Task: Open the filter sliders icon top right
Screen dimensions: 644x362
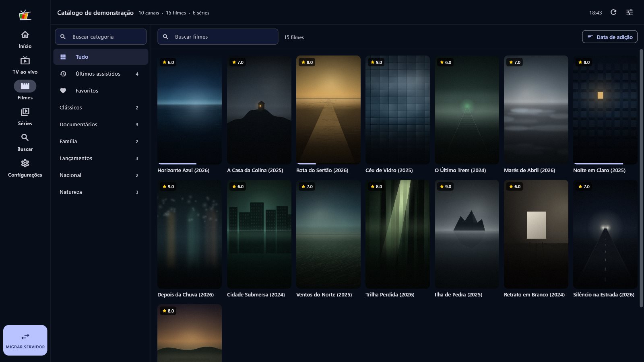Action: pos(630,12)
